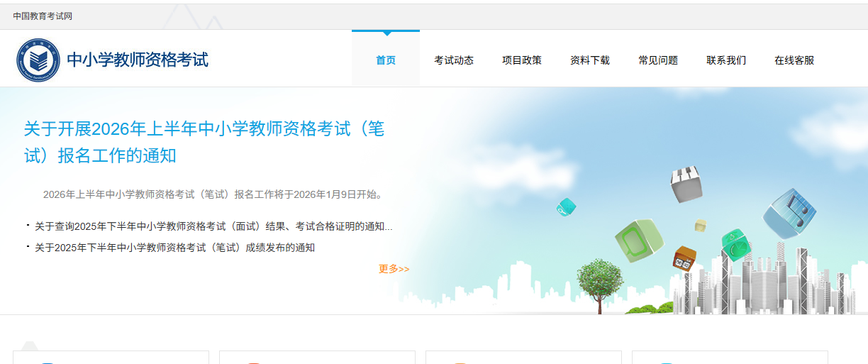Open the 考试动态 menu item

tap(454, 60)
